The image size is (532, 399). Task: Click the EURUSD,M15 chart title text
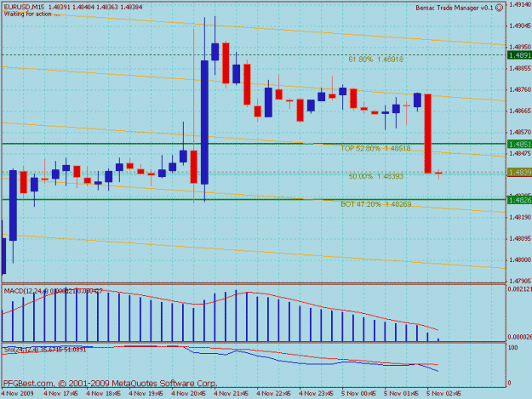(x=24, y=7)
